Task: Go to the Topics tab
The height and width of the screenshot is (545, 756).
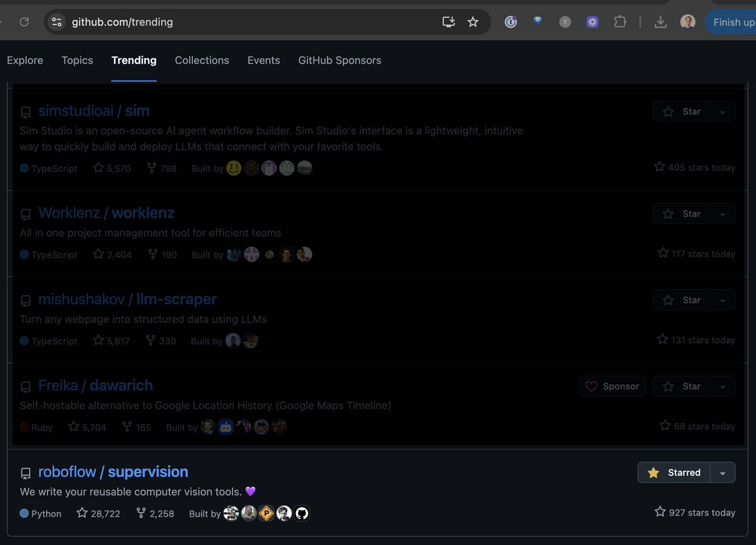Action: coord(77,60)
